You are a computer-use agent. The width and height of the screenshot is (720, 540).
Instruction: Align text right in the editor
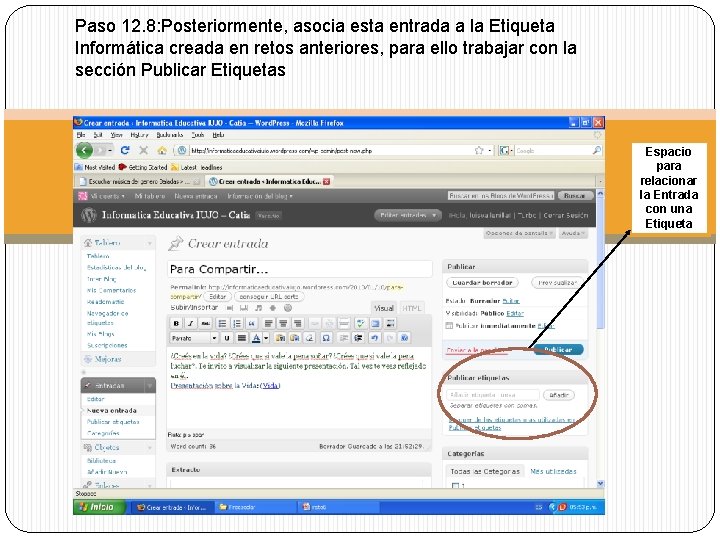(x=298, y=324)
